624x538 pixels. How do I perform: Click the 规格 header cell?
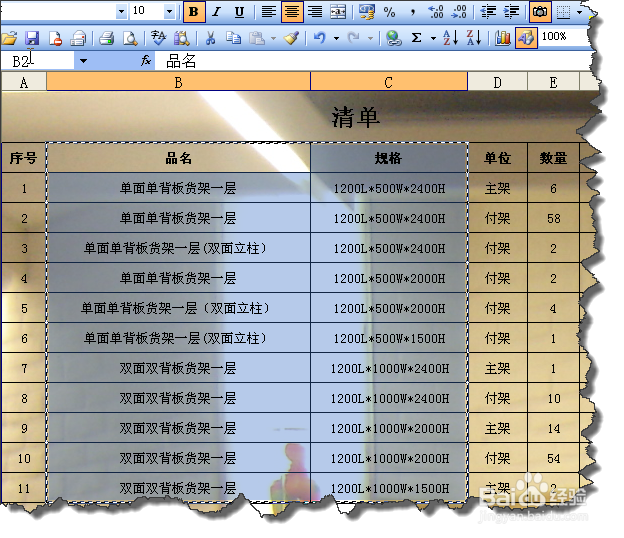click(x=388, y=158)
